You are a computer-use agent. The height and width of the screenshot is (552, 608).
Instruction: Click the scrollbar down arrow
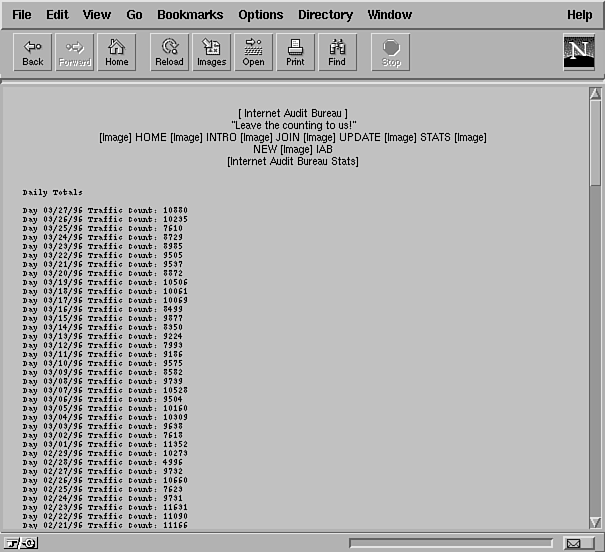tap(595, 522)
